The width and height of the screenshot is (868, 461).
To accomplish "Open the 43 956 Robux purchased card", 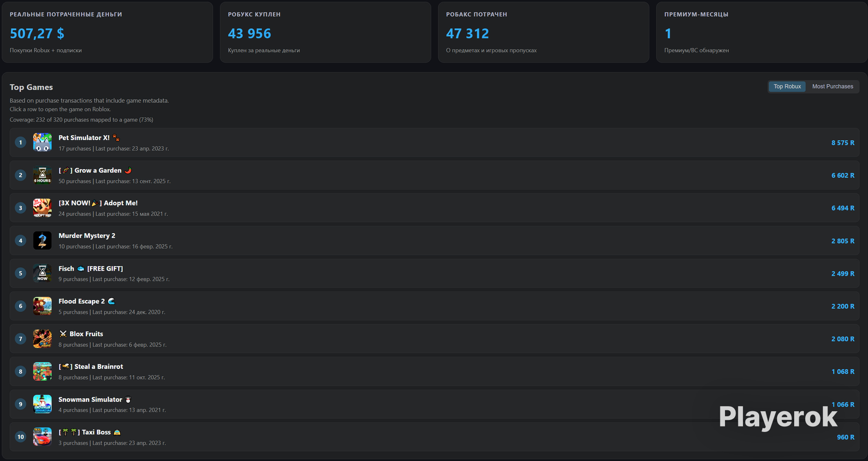I will [x=326, y=32].
